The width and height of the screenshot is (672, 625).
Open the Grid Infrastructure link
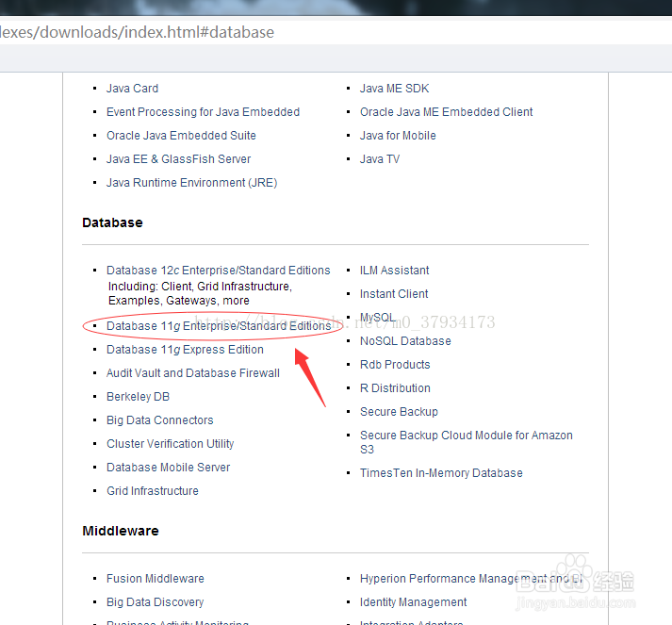153,491
